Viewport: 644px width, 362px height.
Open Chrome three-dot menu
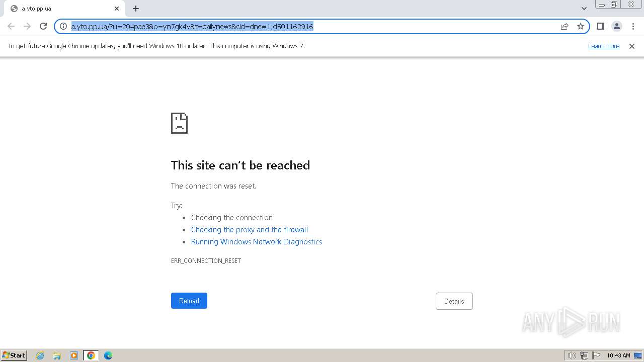tap(633, 26)
